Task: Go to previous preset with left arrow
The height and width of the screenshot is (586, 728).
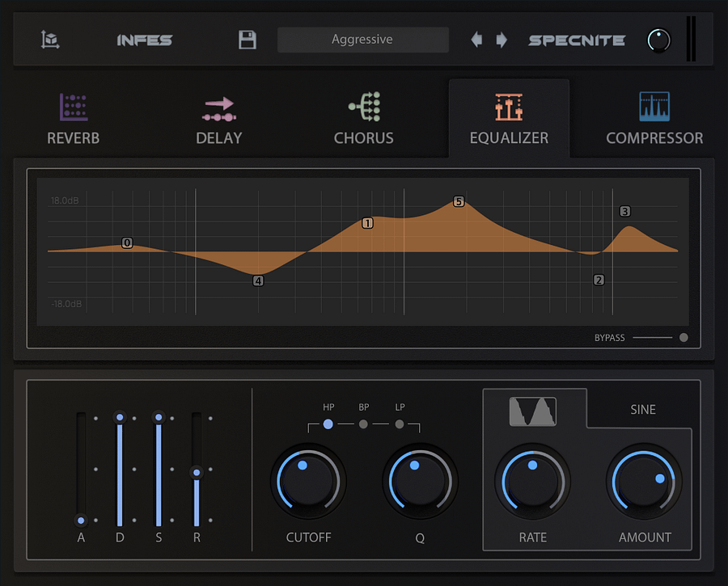Action: (x=476, y=40)
